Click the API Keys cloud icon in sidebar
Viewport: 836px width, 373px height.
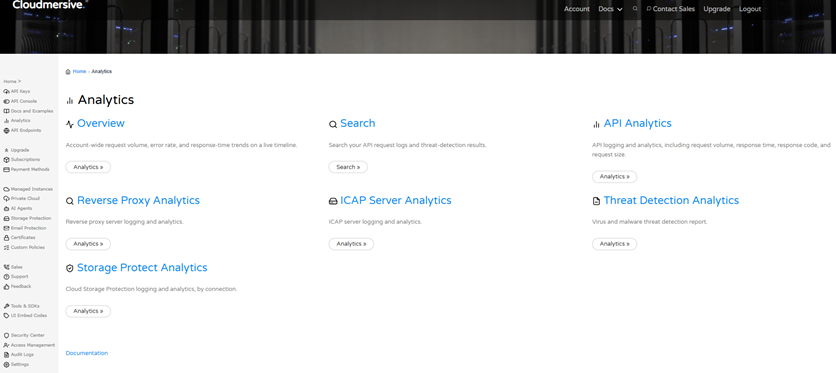pos(6,92)
